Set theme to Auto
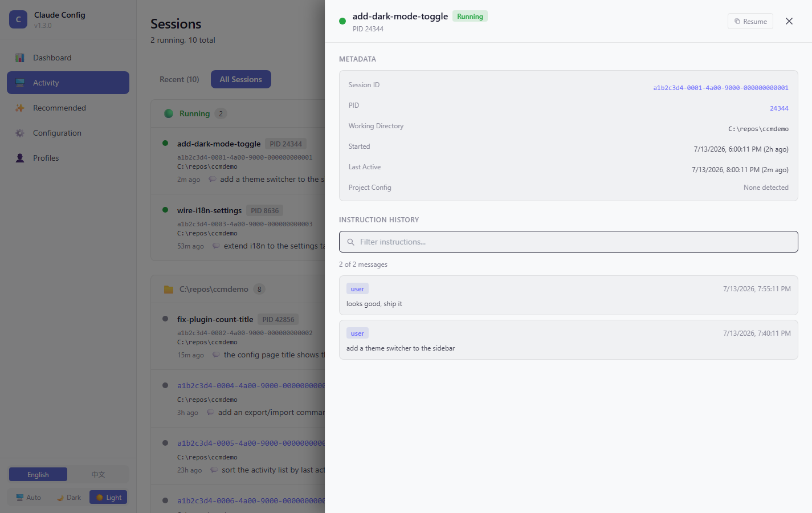The width and height of the screenshot is (812, 513). pos(28,497)
